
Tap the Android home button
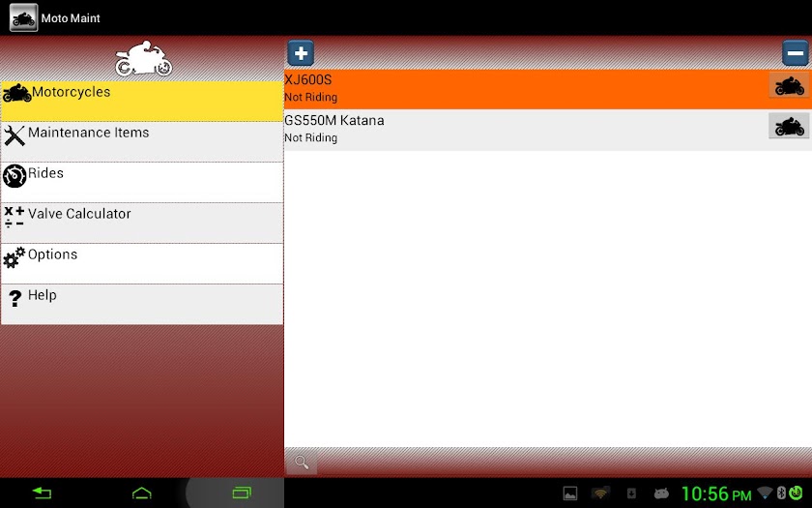[142, 493]
